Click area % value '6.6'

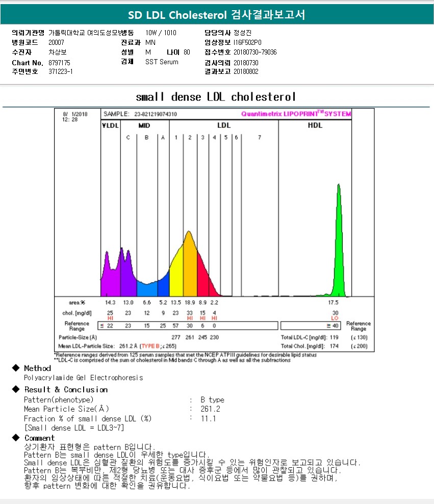[x=147, y=303]
